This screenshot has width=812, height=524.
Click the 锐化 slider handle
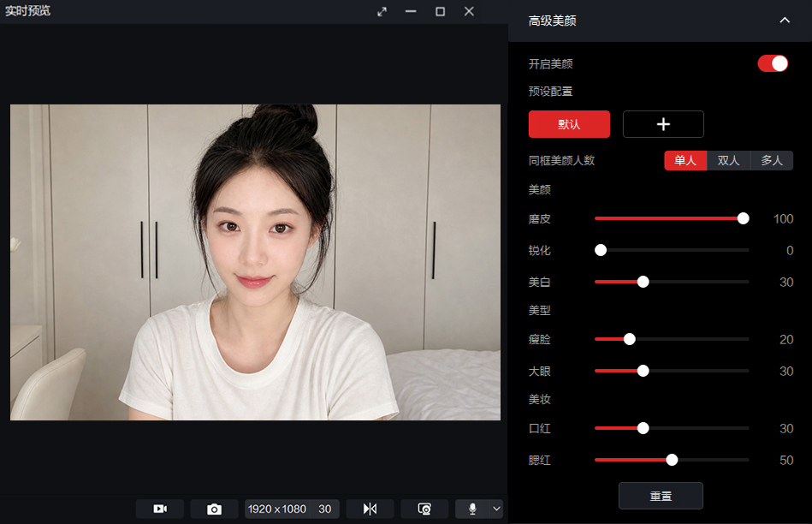click(x=601, y=250)
